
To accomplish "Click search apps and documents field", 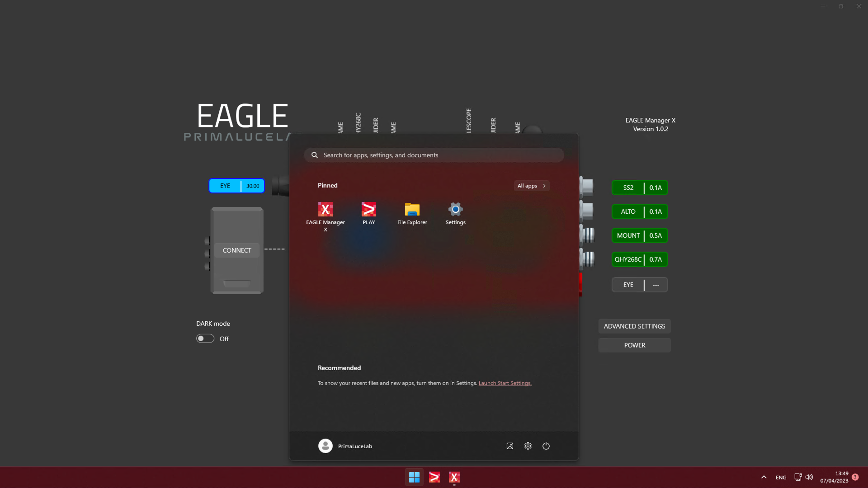I will point(434,155).
